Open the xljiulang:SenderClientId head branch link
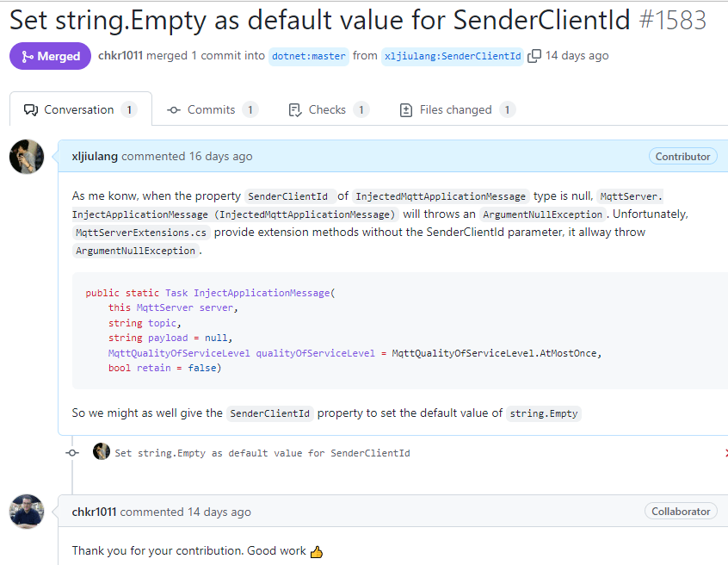The width and height of the screenshot is (728, 565). coord(453,56)
